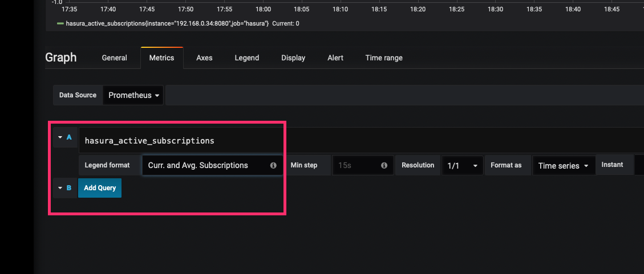Click the query A letter label
Screen dimensions: 644x274
point(69,137)
